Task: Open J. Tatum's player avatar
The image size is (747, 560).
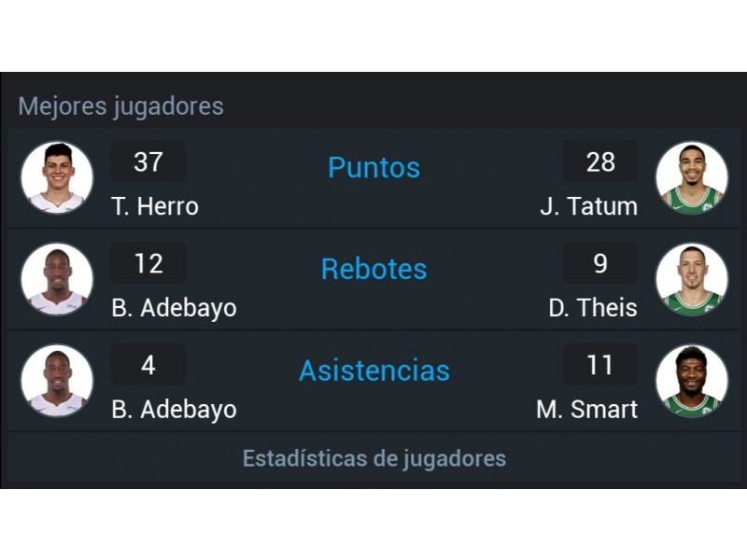Action: pyautogui.click(x=692, y=177)
